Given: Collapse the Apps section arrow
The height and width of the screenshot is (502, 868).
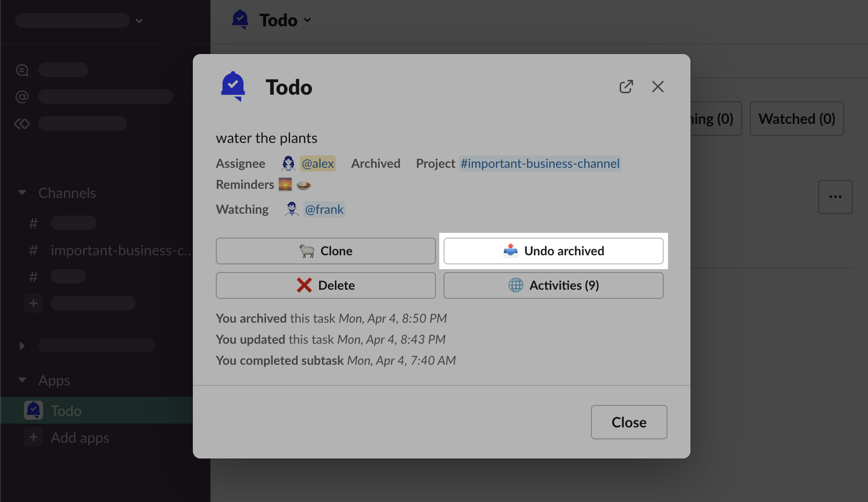Looking at the screenshot, I should click(22, 380).
